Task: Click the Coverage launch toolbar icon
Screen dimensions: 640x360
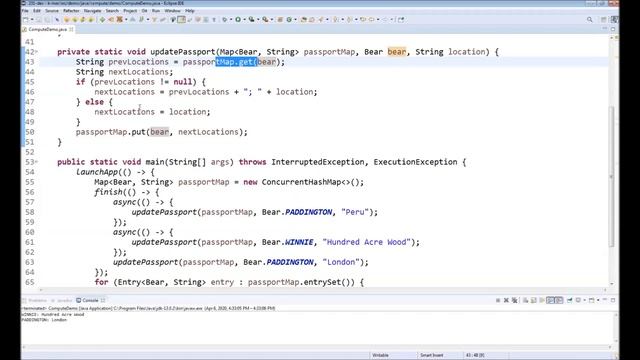Action: click(251, 19)
